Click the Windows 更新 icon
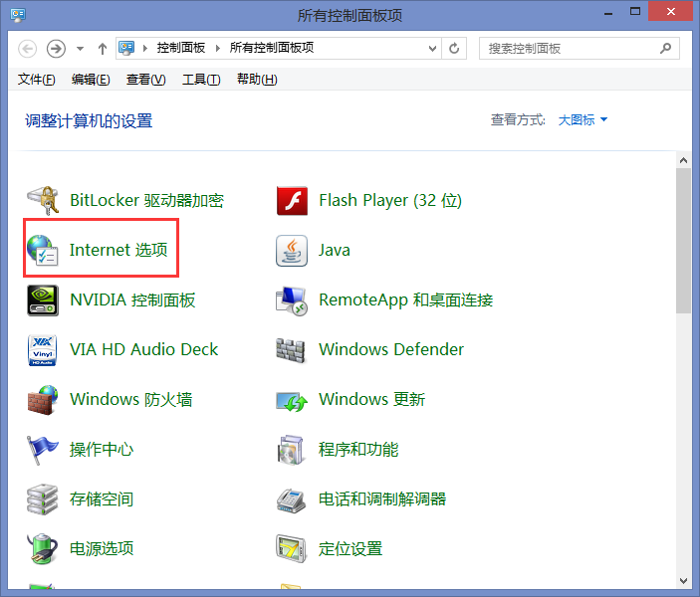This screenshot has height=597, width=700. point(292,402)
